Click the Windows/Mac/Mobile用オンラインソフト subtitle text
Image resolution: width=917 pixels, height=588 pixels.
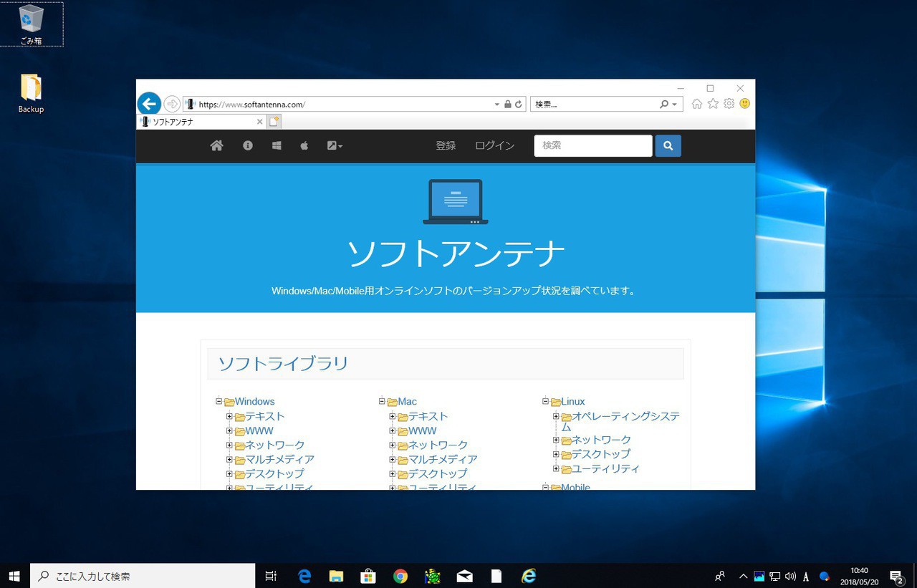point(454,291)
